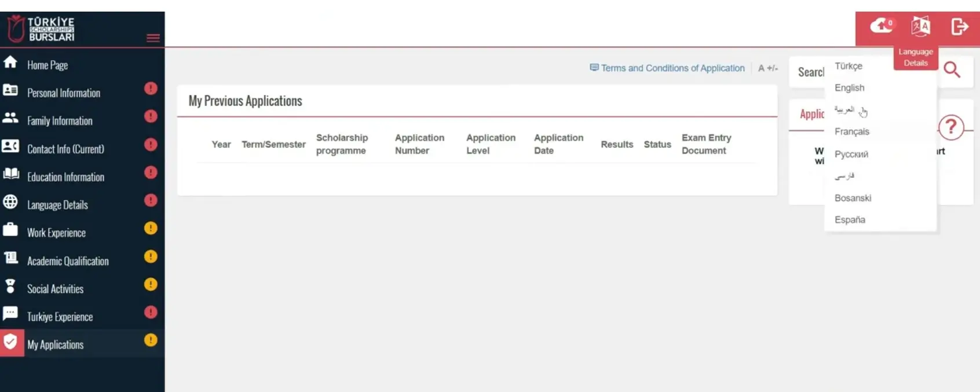Open the language translation icon
980x392 pixels.
(x=920, y=26)
